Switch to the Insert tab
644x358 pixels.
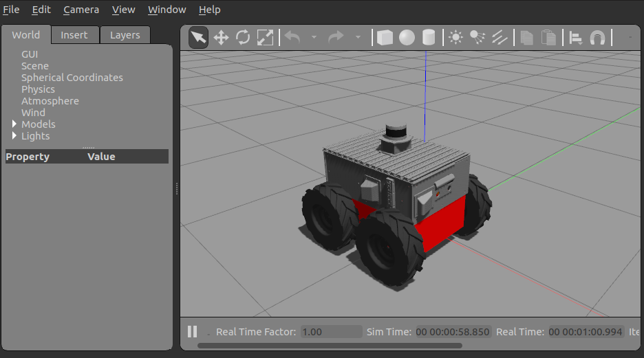(74, 35)
